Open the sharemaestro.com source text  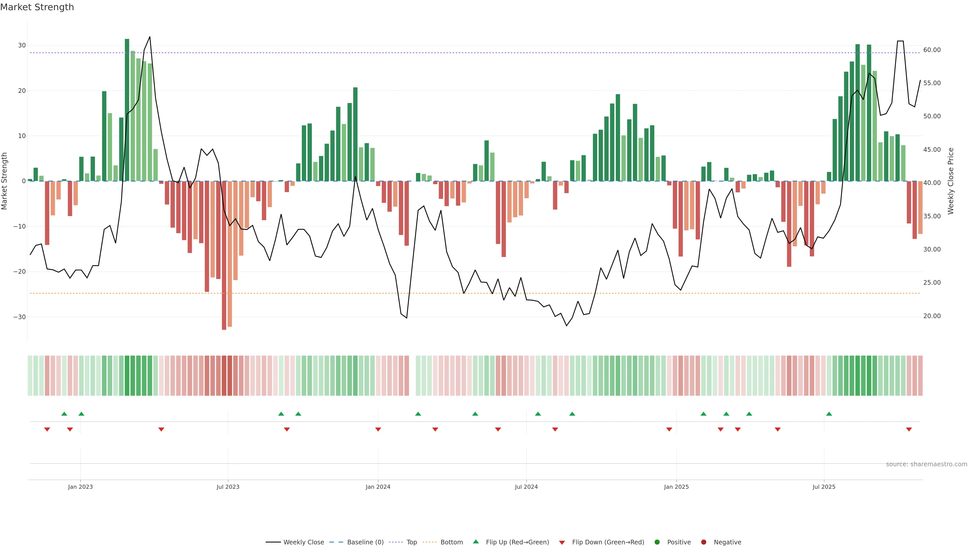pyautogui.click(x=926, y=464)
